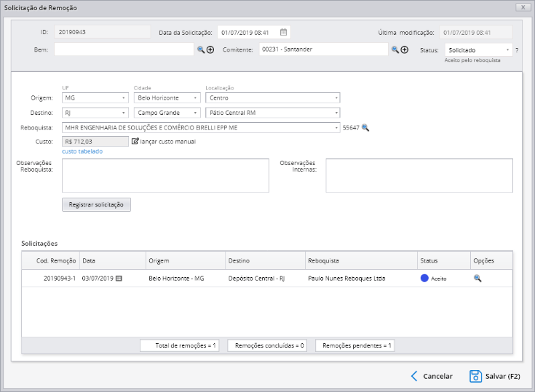The width and height of the screenshot is (535, 392).
Task: Click lançar custo manual link text
Action: point(168,142)
